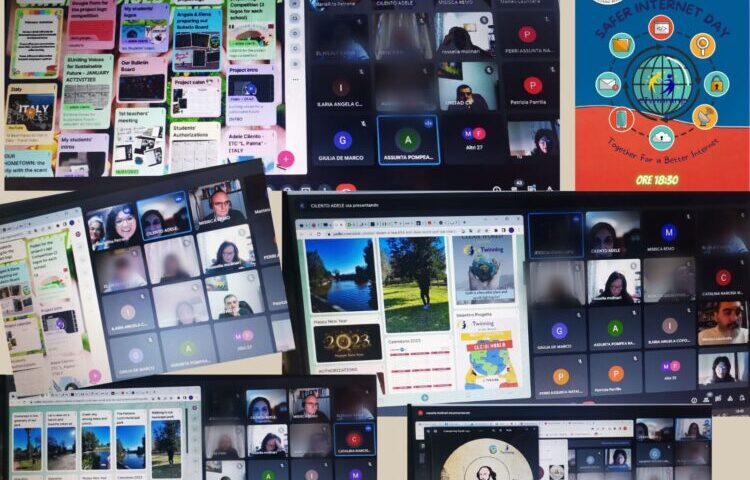Click orange P avatar of PERRI ASSUNTA NATAL... tile
Viewport: 750px width, 480px height.
(x=561, y=377)
